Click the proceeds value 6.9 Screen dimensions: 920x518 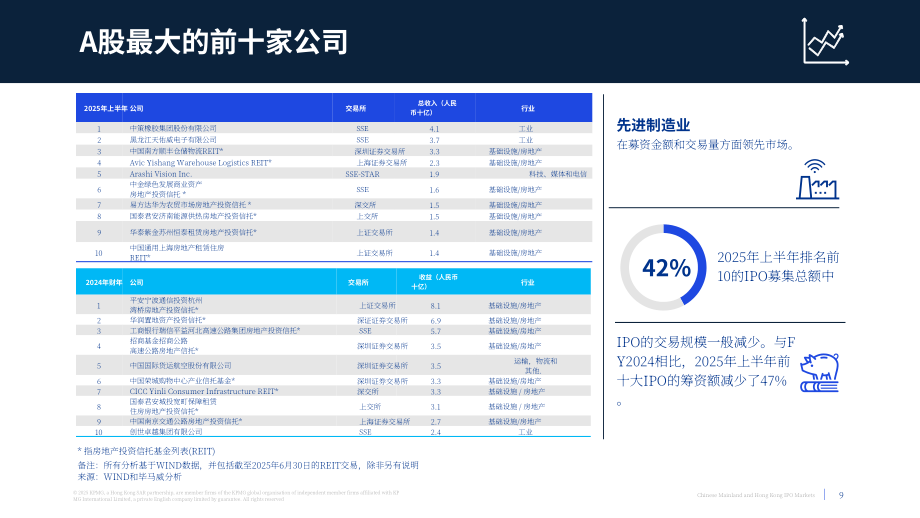pos(435,321)
